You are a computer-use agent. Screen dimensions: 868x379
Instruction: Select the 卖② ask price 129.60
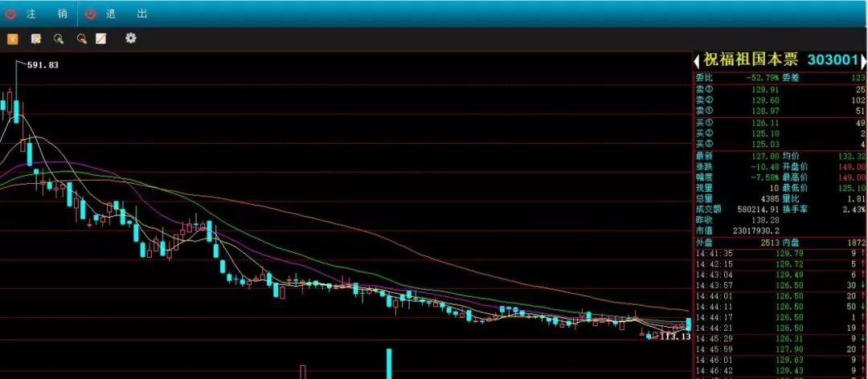pyautogui.click(x=768, y=100)
